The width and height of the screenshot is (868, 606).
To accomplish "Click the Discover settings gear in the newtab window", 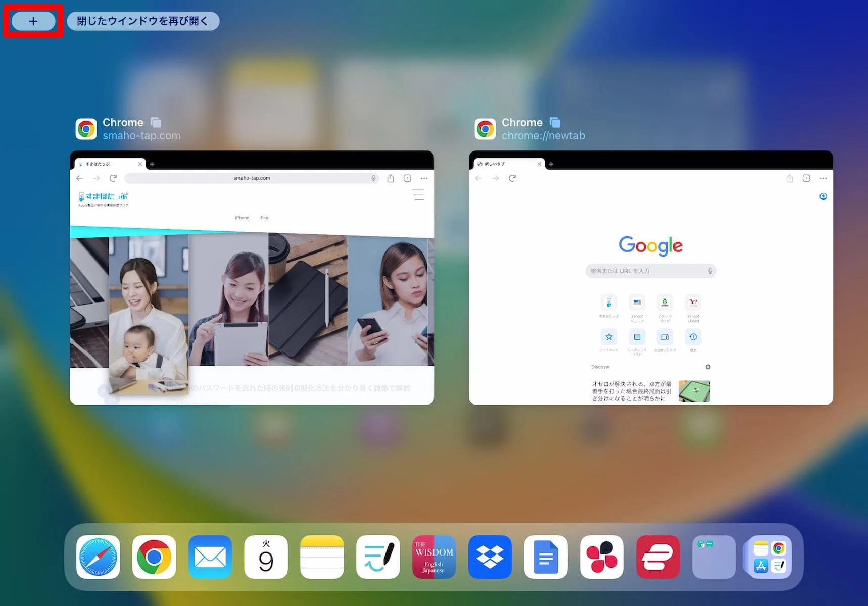I will click(x=708, y=367).
